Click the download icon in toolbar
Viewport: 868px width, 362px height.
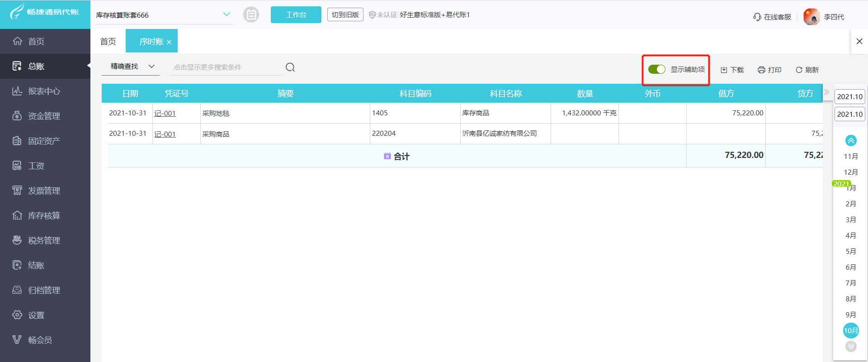pos(724,70)
